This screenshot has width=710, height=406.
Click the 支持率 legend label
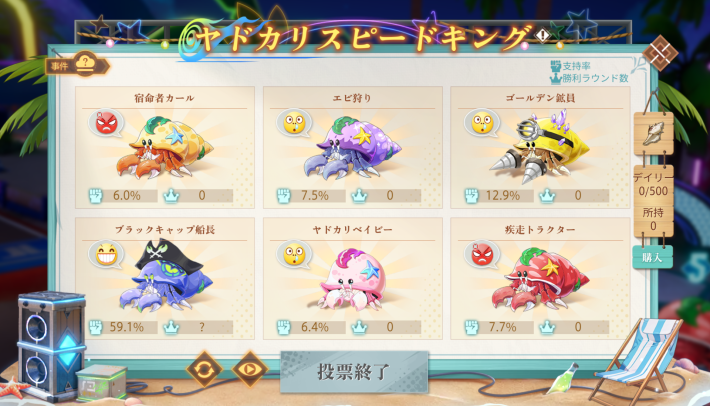[576, 66]
